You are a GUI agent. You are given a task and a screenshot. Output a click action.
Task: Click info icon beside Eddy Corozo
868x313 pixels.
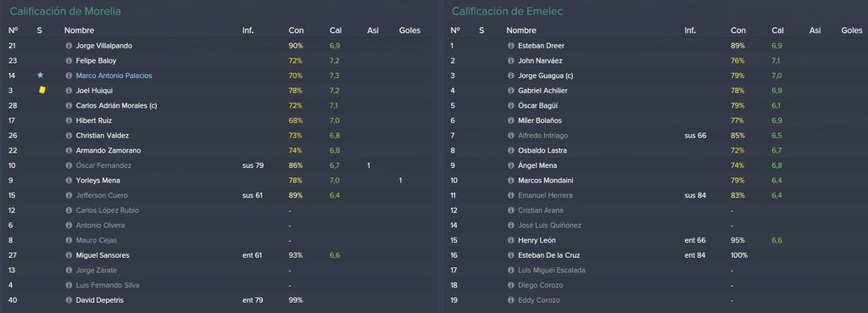(x=511, y=300)
